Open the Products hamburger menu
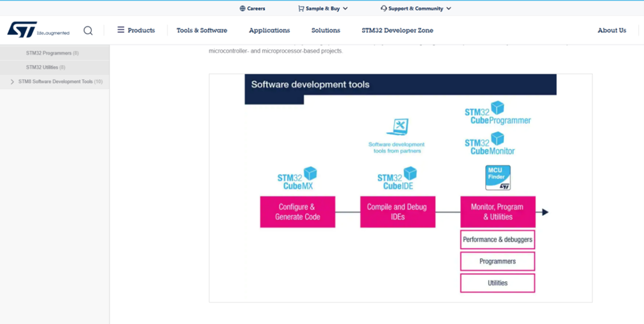Screen dimensions: 644x324 (136, 31)
